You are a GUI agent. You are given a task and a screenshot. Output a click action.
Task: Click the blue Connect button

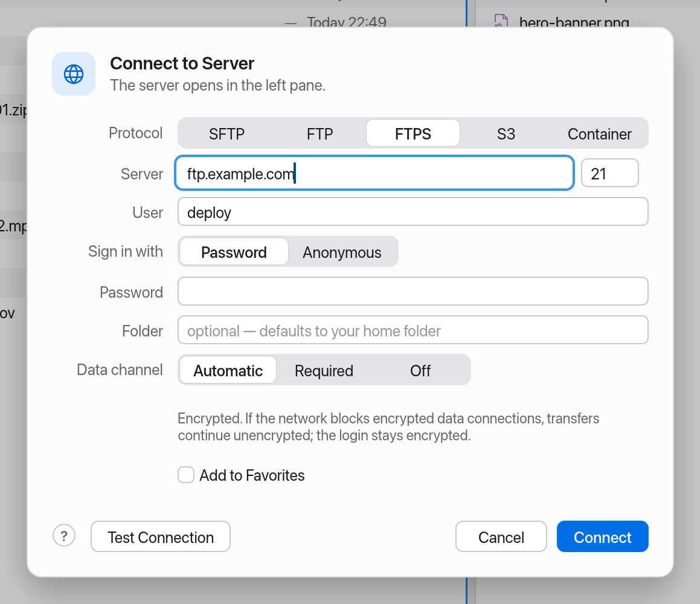click(602, 536)
